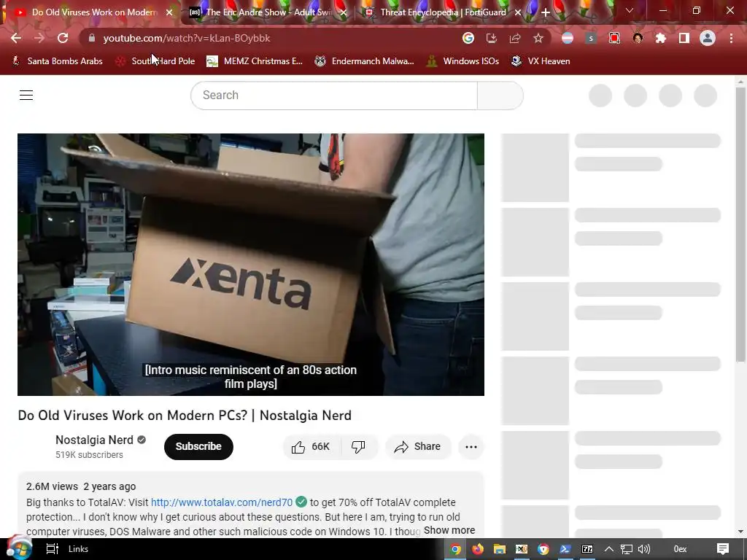747x560 pixels.
Task: Open the Chrome profile avatar
Action: [708, 38]
